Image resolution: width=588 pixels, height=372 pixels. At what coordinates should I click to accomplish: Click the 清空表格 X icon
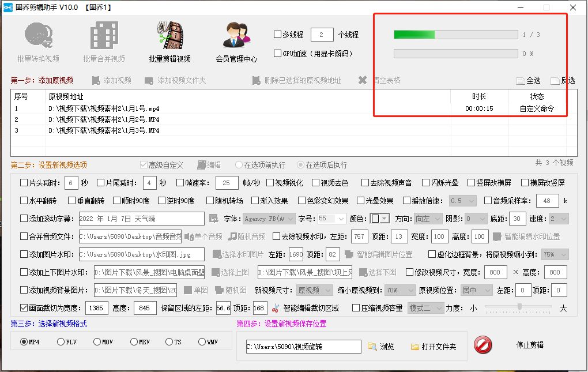[x=363, y=80]
